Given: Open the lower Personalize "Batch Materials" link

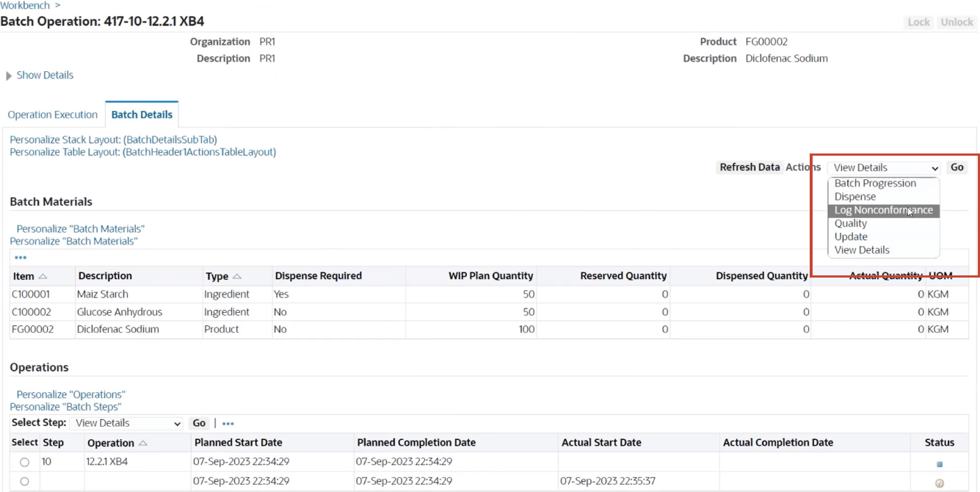Looking at the screenshot, I should click(x=73, y=241).
